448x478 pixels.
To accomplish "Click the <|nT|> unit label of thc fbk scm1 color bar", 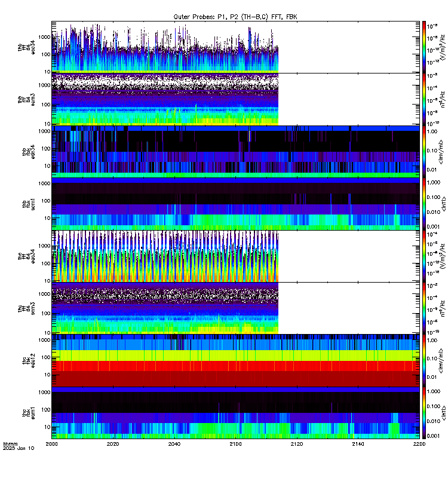I will (444, 413).
